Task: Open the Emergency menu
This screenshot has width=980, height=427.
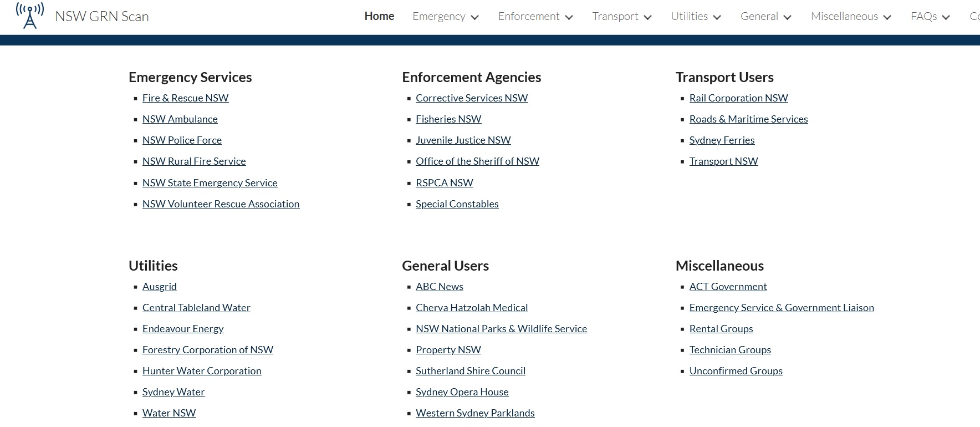Action: click(439, 17)
